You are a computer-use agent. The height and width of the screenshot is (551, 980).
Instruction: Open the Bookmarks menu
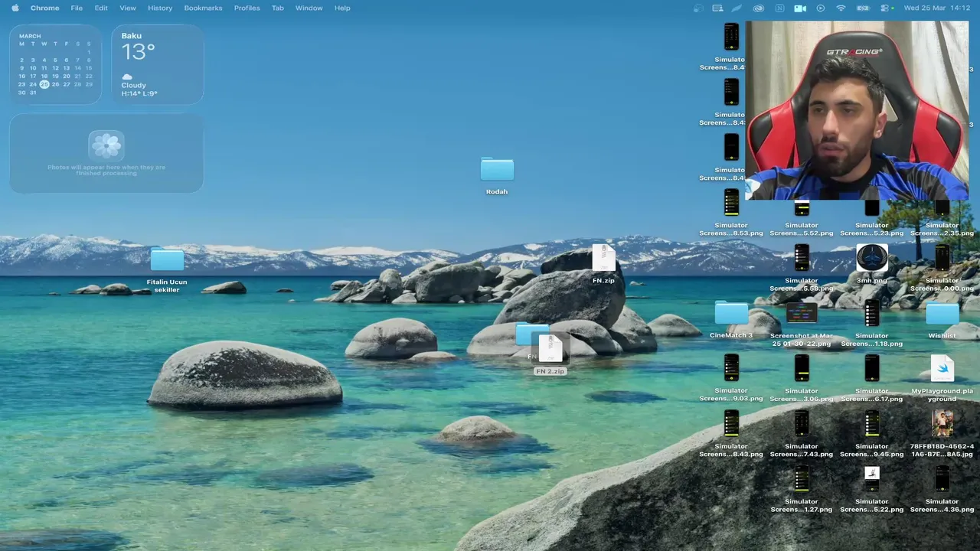click(x=203, y=8)
